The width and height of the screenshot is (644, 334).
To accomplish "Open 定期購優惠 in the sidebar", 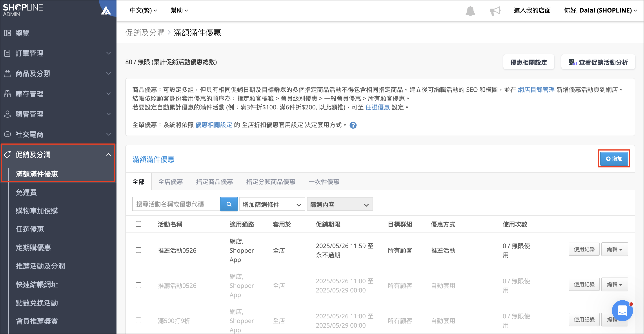I will tap(33, 247).
